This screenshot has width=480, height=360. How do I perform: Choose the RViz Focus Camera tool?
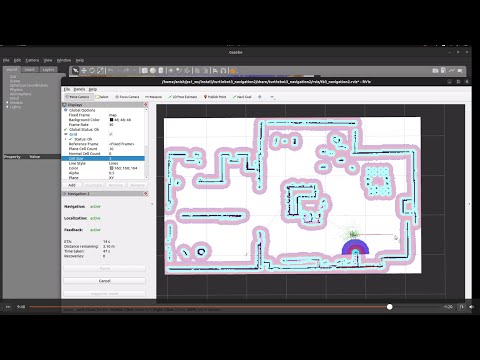tap(127, 97)
